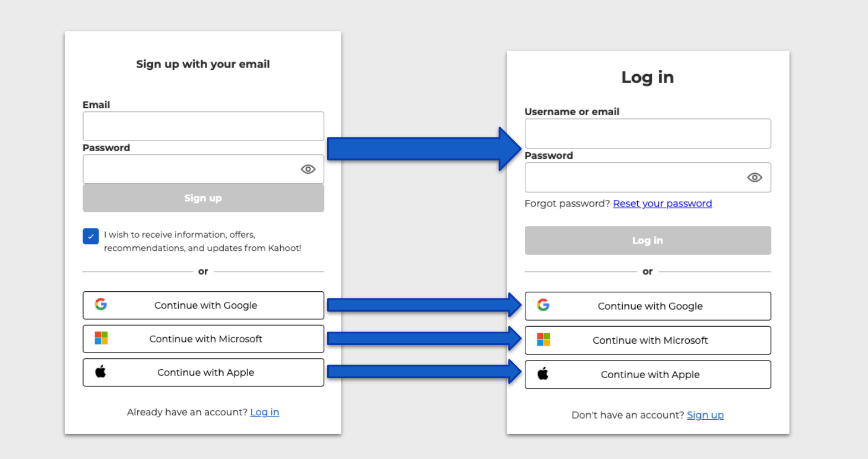This screenshot has height=459, width=868.
Task: Click Apple logo icon in Log in panel
Action: click(543, 374)
